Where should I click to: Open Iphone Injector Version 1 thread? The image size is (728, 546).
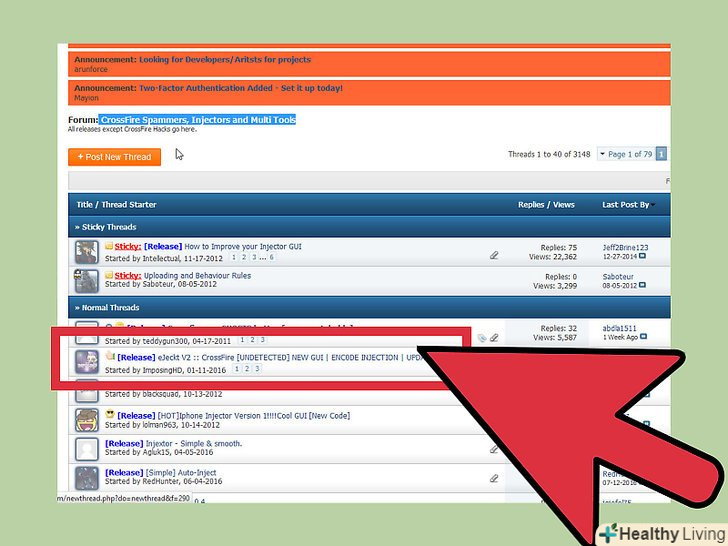pyautogui.click(x=254, y=416)
